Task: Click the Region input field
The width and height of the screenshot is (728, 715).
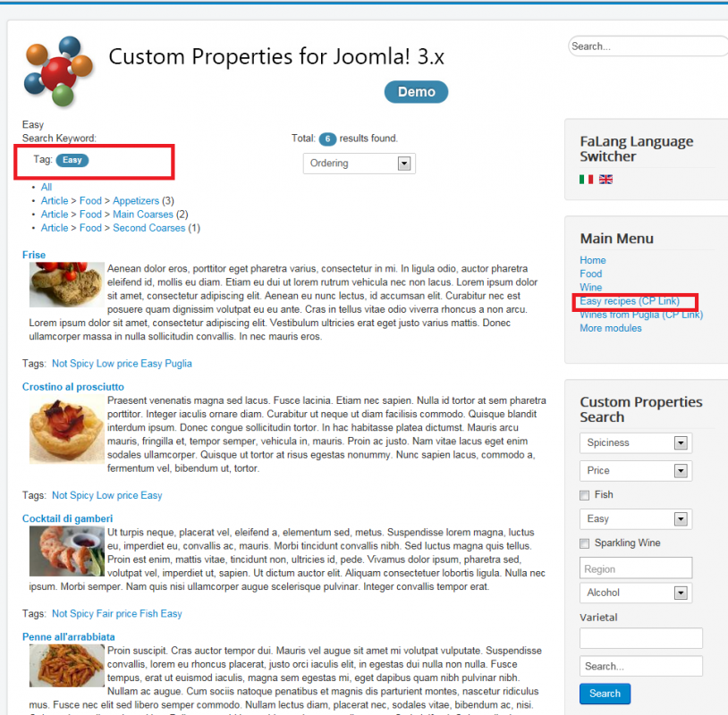Action: (636, 568)
